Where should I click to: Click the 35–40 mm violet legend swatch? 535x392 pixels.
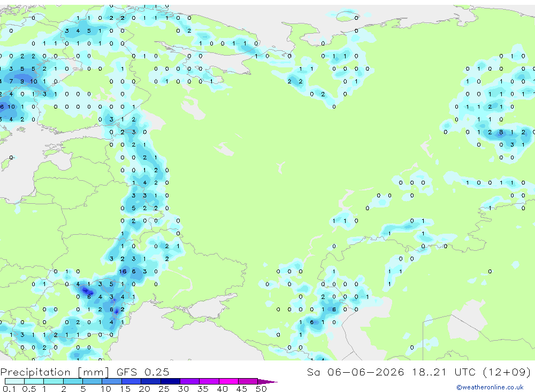pyautogui.click(x=209, y=381)
